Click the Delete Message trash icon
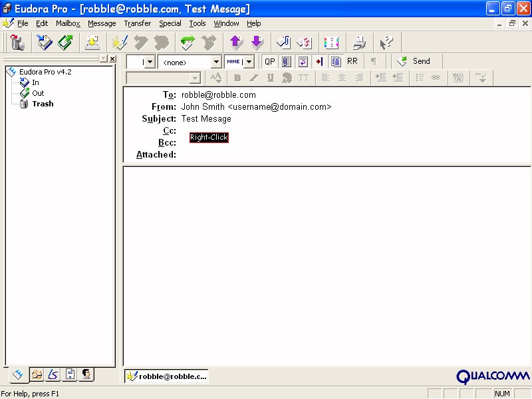The height and width of the screenshot is (399, 532). coord(17,43)
